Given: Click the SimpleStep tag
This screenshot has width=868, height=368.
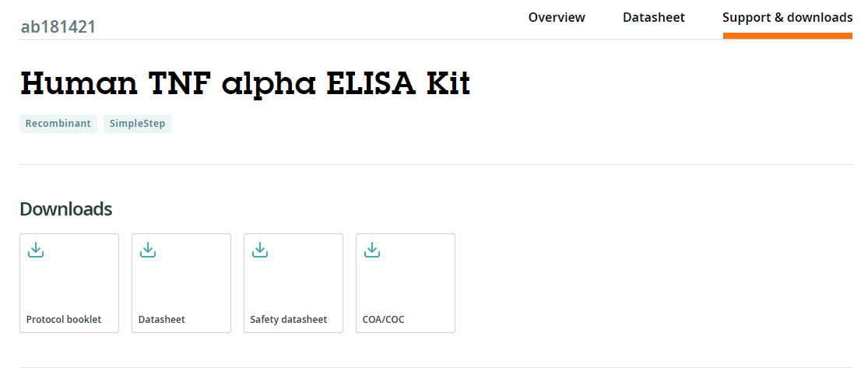Looking at the screenshot, I should (x=137, y=124).
